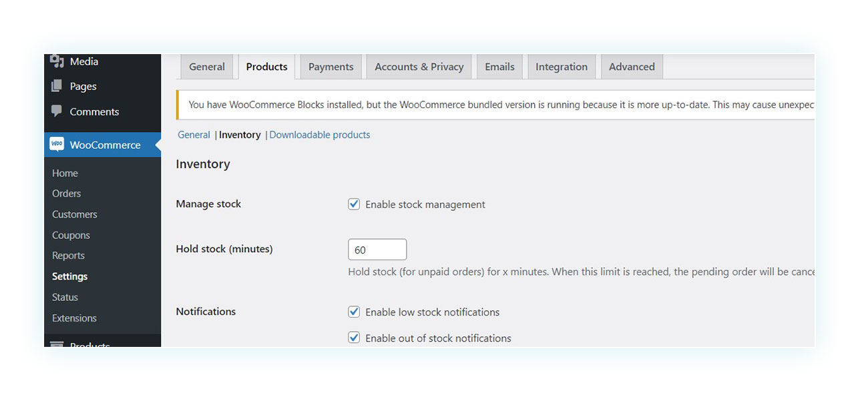868x401 pixels.
Task: Click the Media icon in sidebar
Action: pos(57,61)
